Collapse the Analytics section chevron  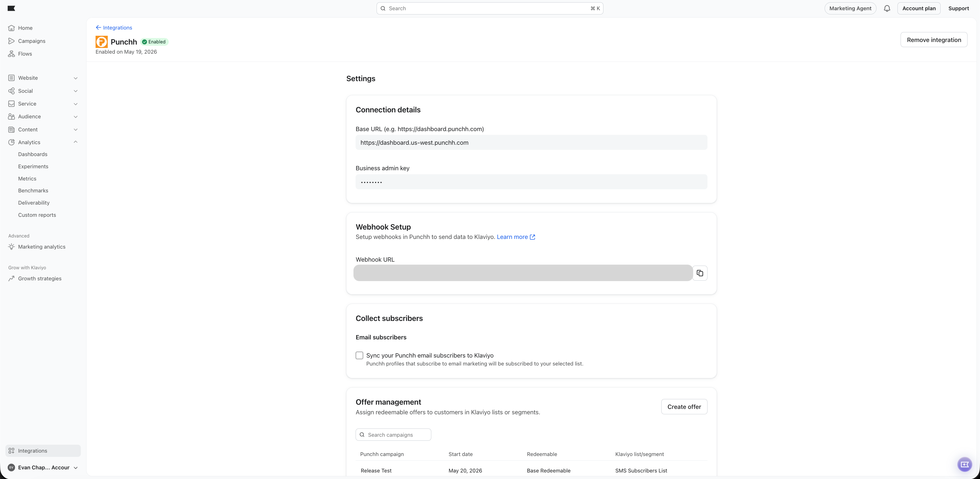[x=75, y=142]
